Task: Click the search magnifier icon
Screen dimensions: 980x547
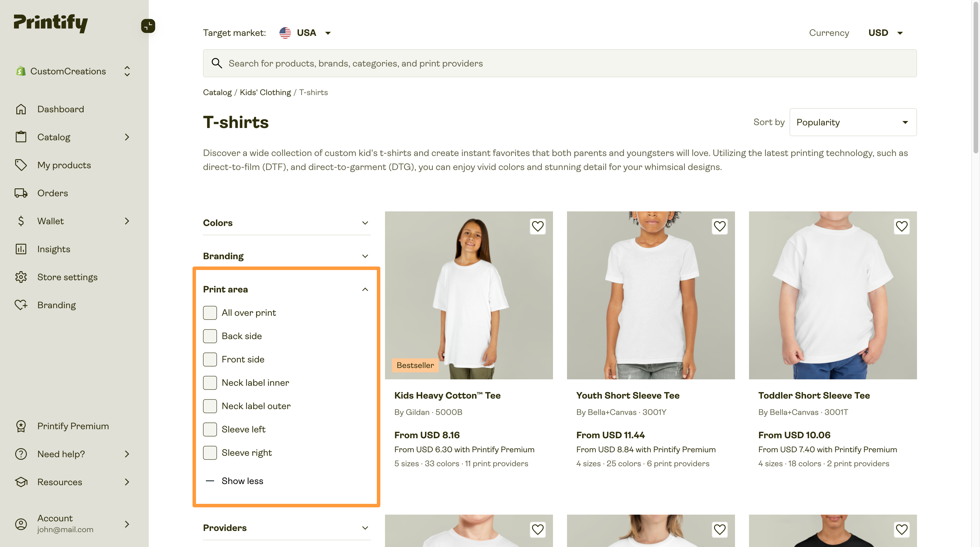Action: click(x=217, y=63)
